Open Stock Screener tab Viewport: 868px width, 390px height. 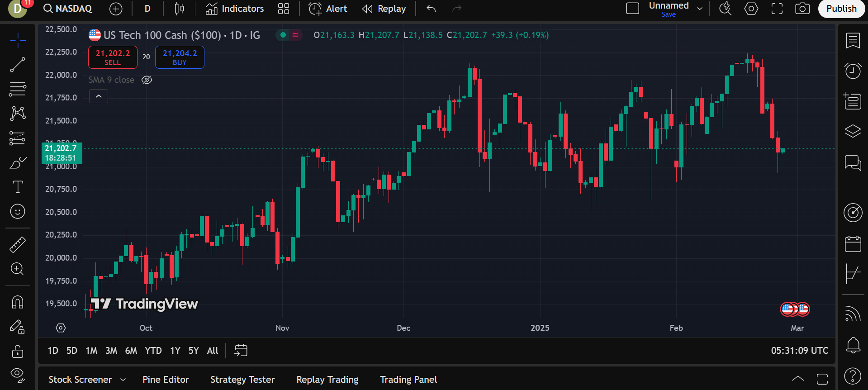coord(80,380)
